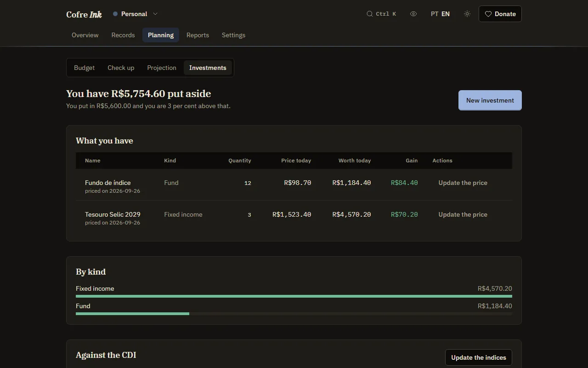Click the By kind heading

pyautogui.click(x=90, y=272)
